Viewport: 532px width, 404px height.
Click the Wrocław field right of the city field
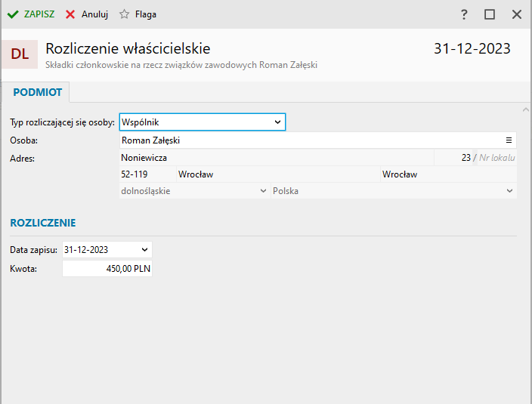449,174
